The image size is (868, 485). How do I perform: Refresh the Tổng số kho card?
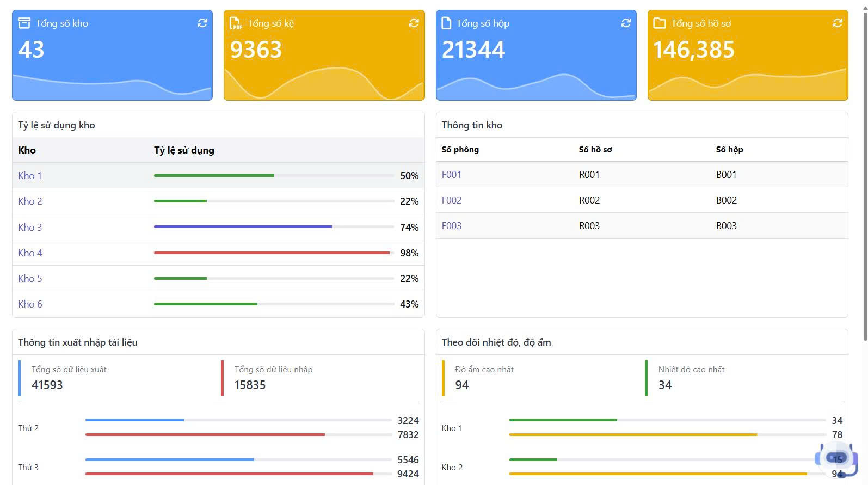[202, 23]
